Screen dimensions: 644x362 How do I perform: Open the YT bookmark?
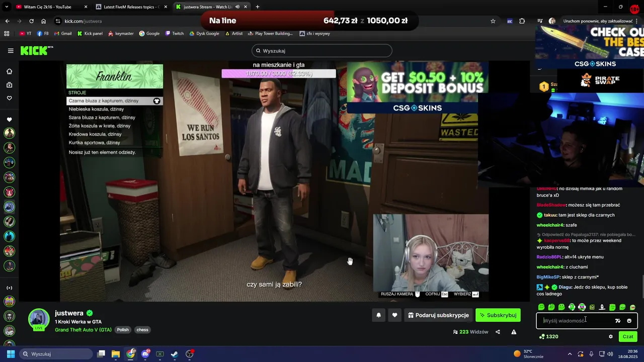point(25,34)
